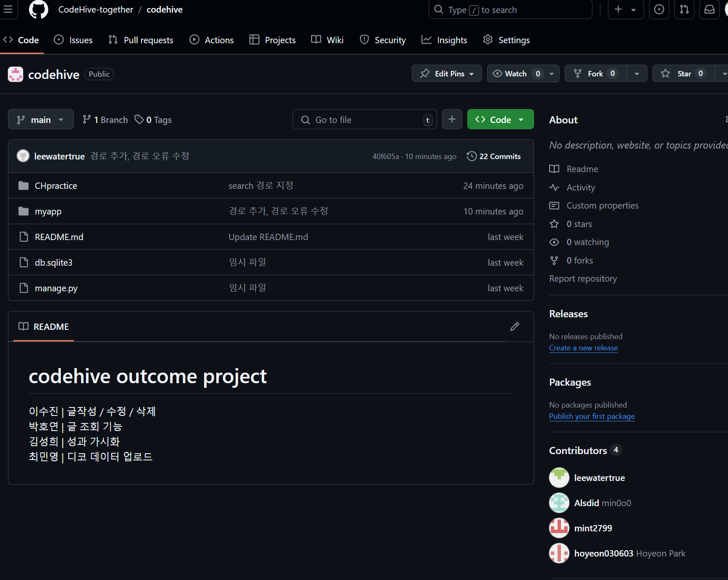This screenshot has height=580, width=728.
Task: Open the manage.py file name
Action: (56, 288)
